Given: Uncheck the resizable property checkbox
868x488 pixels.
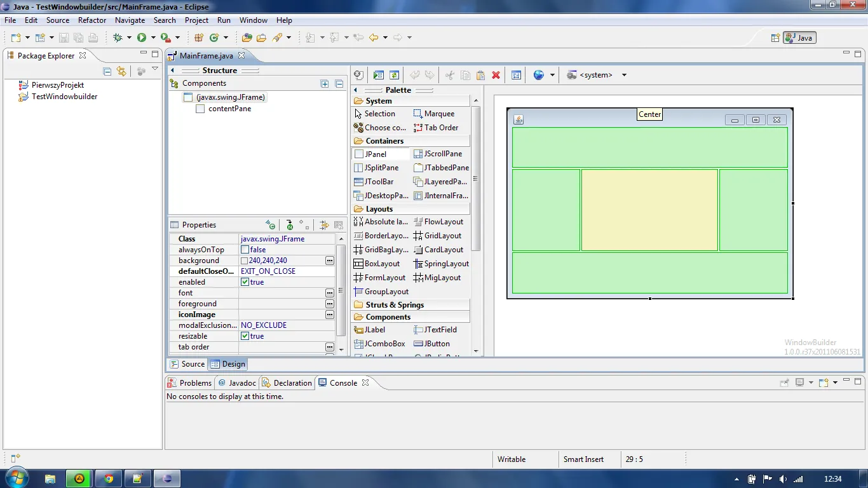Looking at the screenshot, I should coord(245,336).
